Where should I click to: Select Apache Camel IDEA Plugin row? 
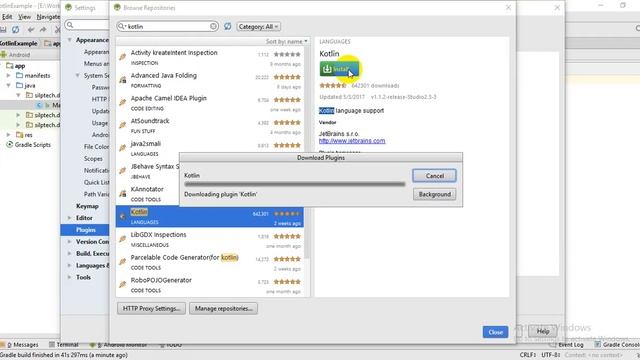(x=210, y=103)
